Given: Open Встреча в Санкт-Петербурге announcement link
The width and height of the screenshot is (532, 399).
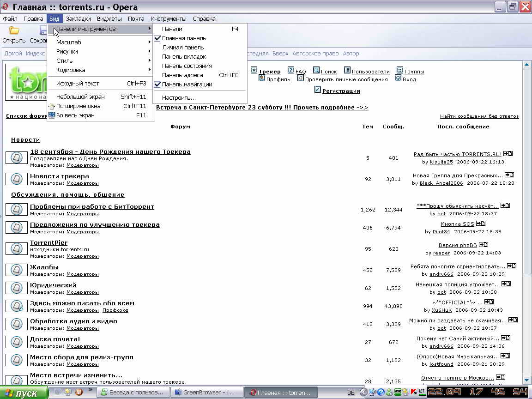Looking at the screenshot, I should 262,107.
